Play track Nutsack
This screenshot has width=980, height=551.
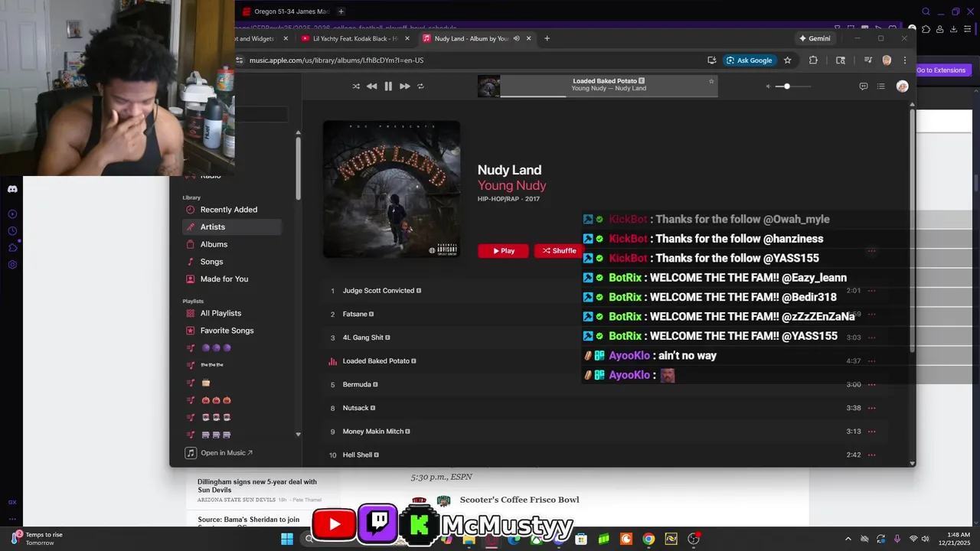[x=356, y=408]
